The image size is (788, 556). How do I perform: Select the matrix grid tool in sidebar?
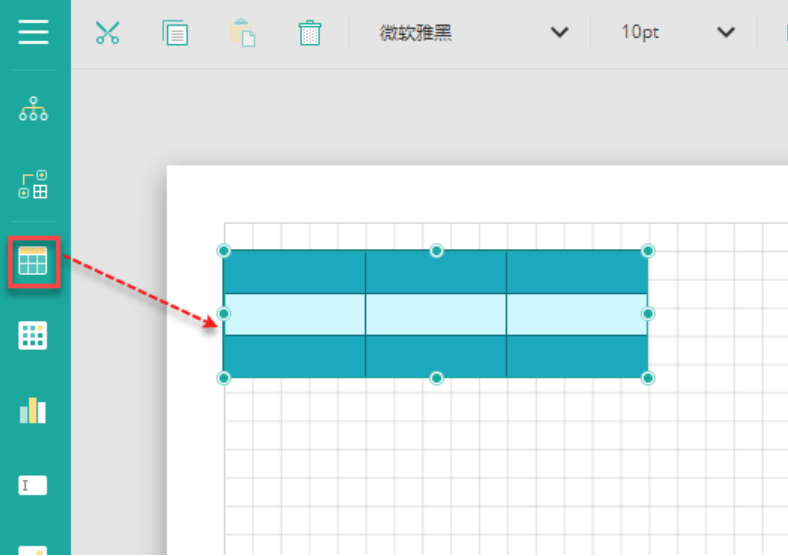(33, 336)
